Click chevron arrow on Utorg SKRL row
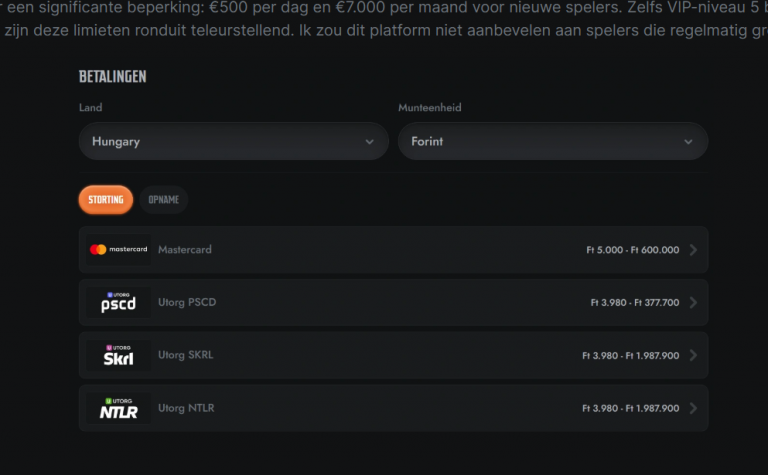The width and height of the screenshot is (768, 475). 693,356
